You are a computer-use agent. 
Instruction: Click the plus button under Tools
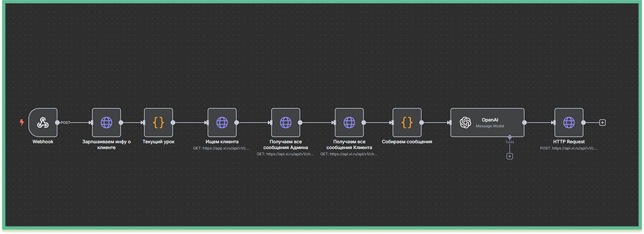click(x=510, y=156)
